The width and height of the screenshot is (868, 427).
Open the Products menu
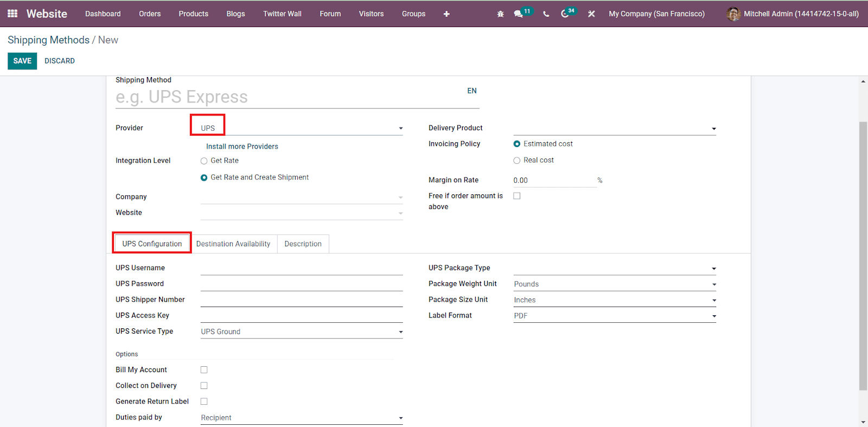click(194, 14)
